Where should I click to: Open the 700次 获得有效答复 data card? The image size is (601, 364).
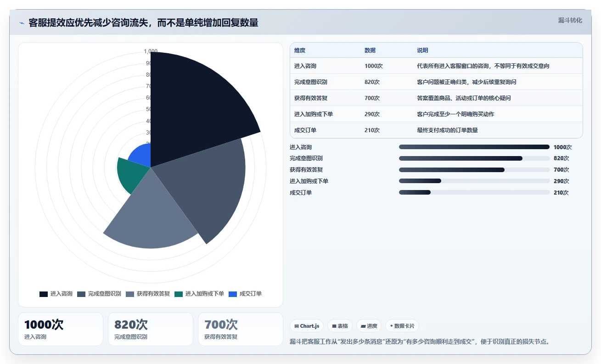pos(241,329)
